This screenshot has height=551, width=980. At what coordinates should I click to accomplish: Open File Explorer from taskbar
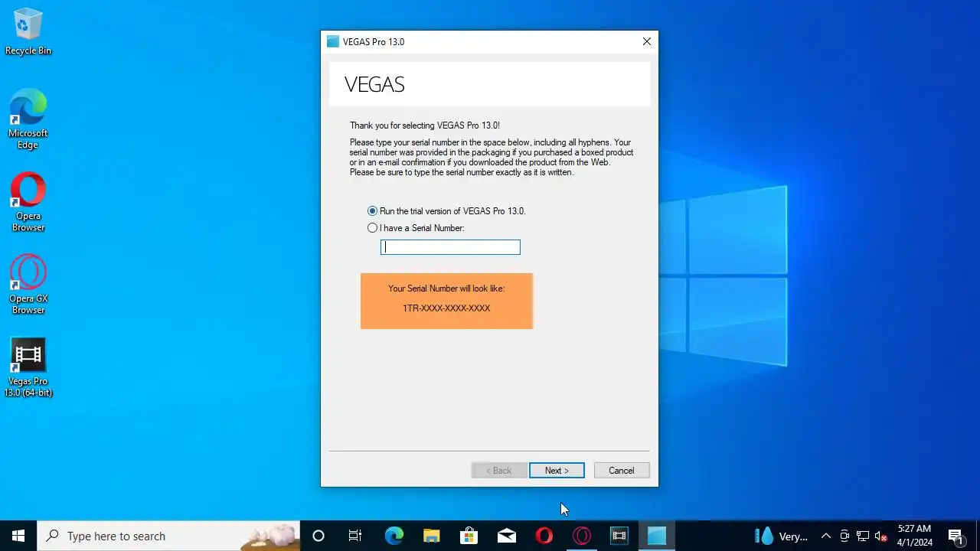click(x=431, y=536)
